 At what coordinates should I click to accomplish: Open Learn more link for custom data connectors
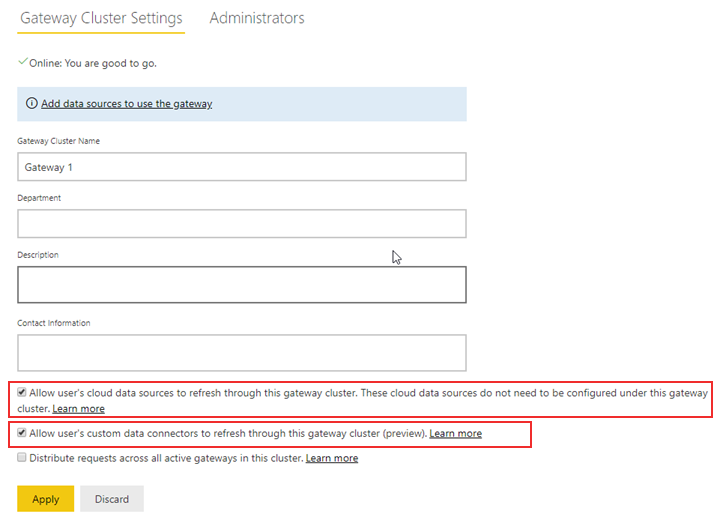(x=455, y=434)
